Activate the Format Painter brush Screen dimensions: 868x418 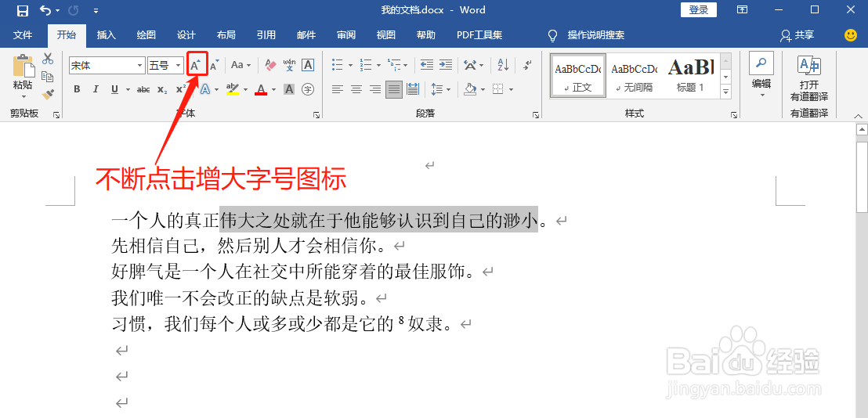tap(48, 95)
